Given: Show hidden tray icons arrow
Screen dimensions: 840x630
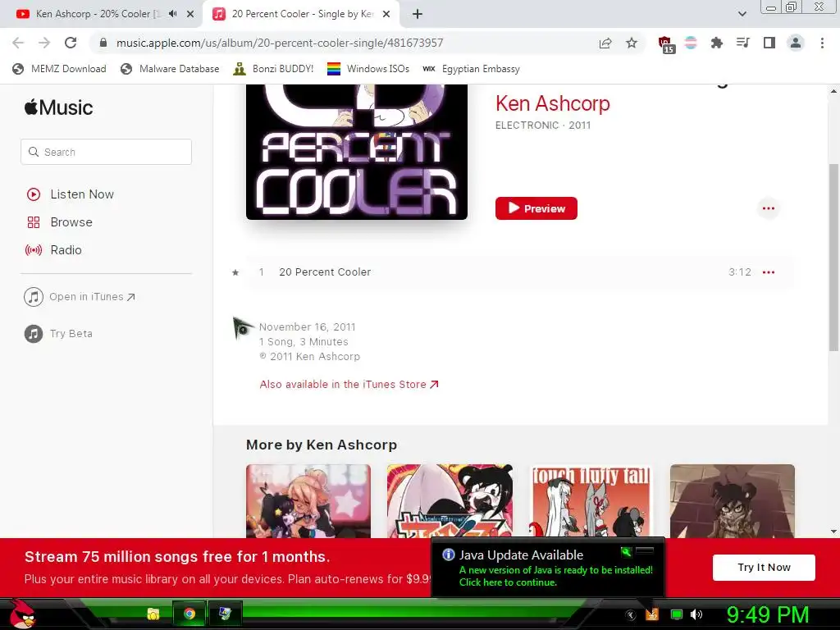Looking at the screenshot, I should 631,615.
